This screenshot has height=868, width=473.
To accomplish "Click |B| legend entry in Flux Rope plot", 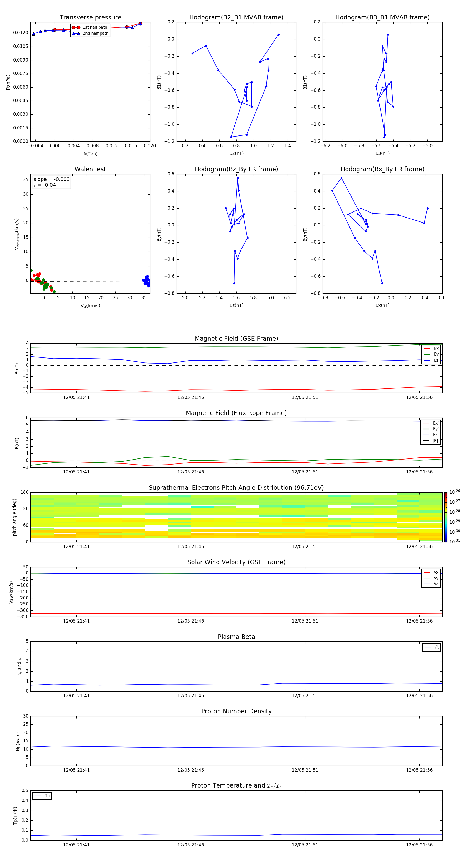I will (431, 441).
